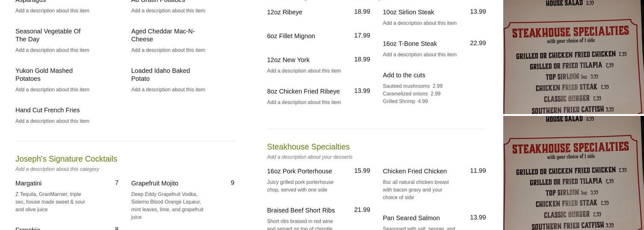Click the 12oz Ribeye item name
This screenshot has height=230, width=644.
coord(284,12)
